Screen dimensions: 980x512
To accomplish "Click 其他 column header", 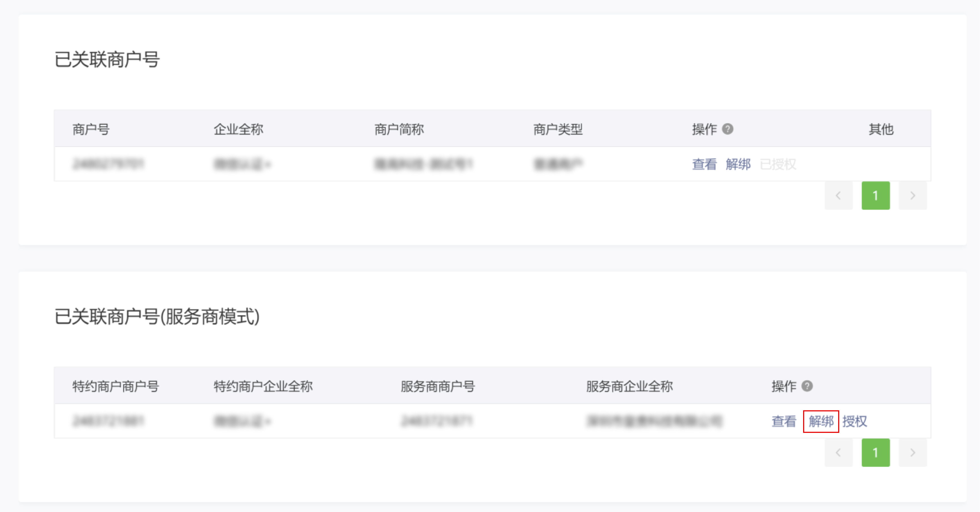I will tap(881, 129).
